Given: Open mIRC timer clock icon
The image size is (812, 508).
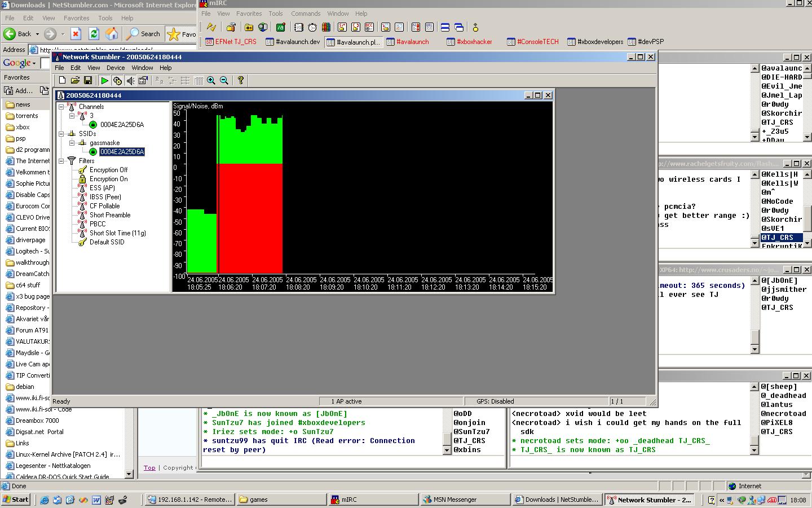Looking at the screenshot, I should (312, 27).
